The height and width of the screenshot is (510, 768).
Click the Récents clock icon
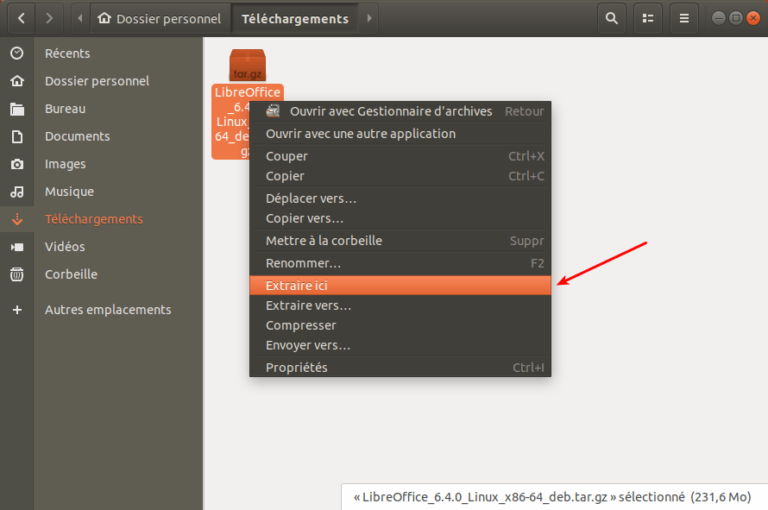(x=17, y=53)
